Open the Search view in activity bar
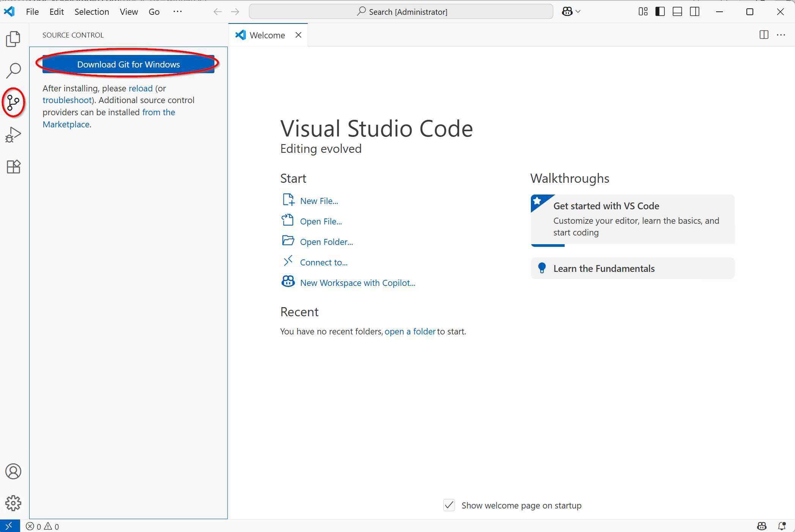Viewport: 795px width, 532px height. tap(13, 71)
